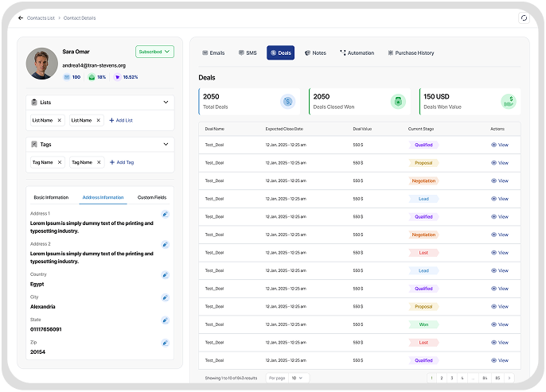
Task: Click the back arrow beside Contacts List
Action: (x=21, y=17)
